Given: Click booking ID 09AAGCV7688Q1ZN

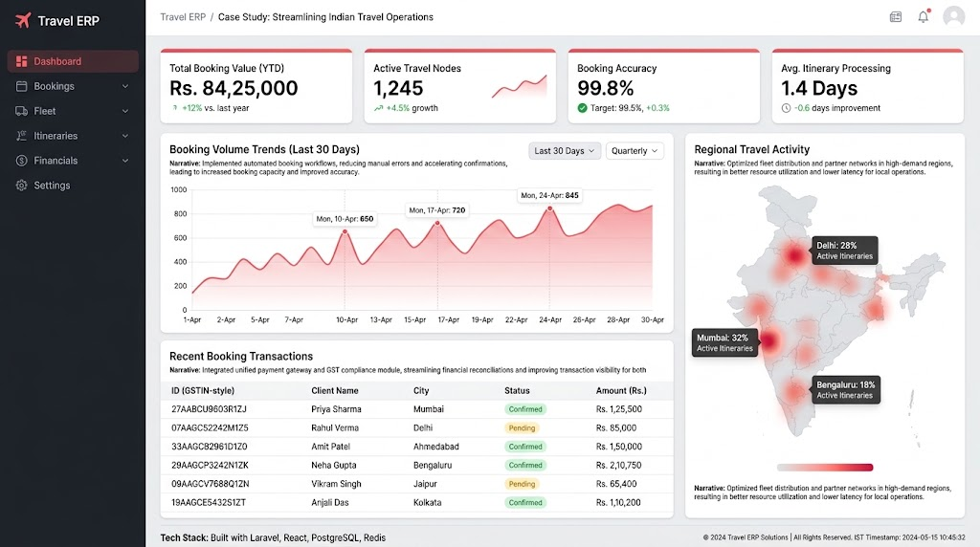Looking at the screenshot, I should (210, 484).
